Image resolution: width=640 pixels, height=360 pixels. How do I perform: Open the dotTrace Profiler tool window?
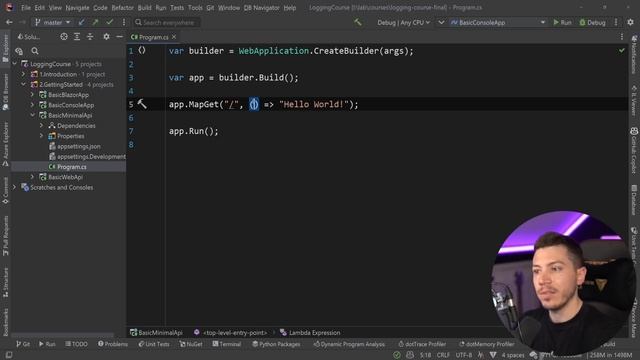point(422,344)
